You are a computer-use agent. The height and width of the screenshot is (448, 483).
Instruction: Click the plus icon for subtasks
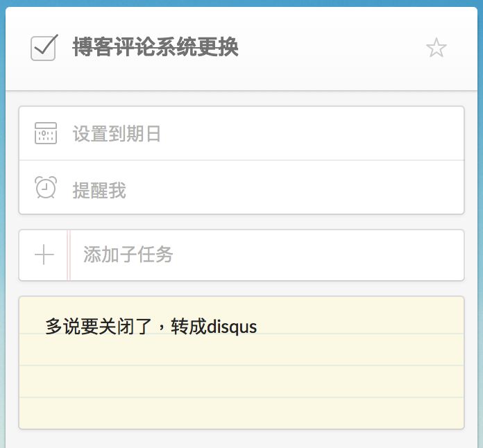(44, 255)
